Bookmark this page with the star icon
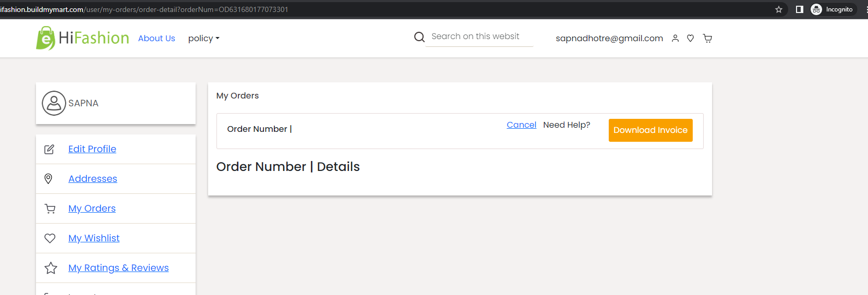 click(x=779, y=9)
